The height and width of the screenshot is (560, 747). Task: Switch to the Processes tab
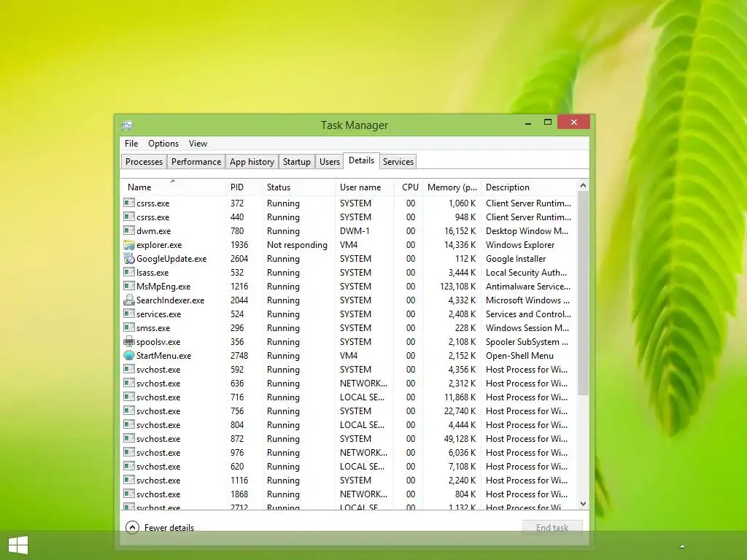point(144,161)
